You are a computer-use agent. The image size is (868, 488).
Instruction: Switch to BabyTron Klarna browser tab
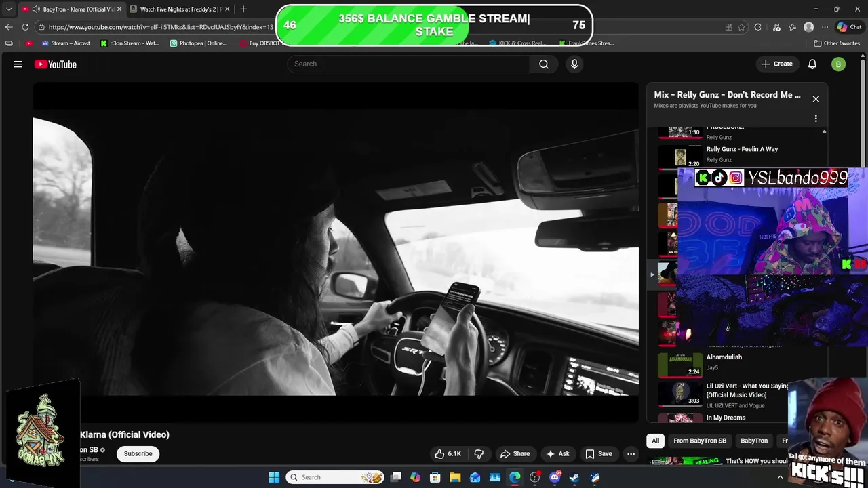(x=72, y=9)
